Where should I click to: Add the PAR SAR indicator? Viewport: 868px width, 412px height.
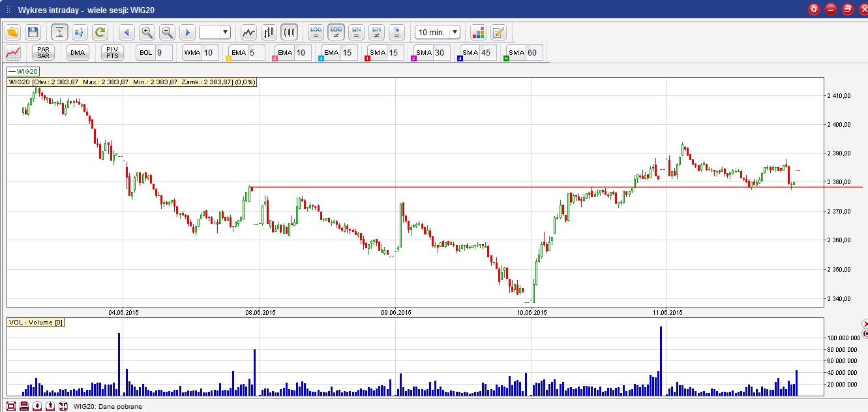coord(43,53)
